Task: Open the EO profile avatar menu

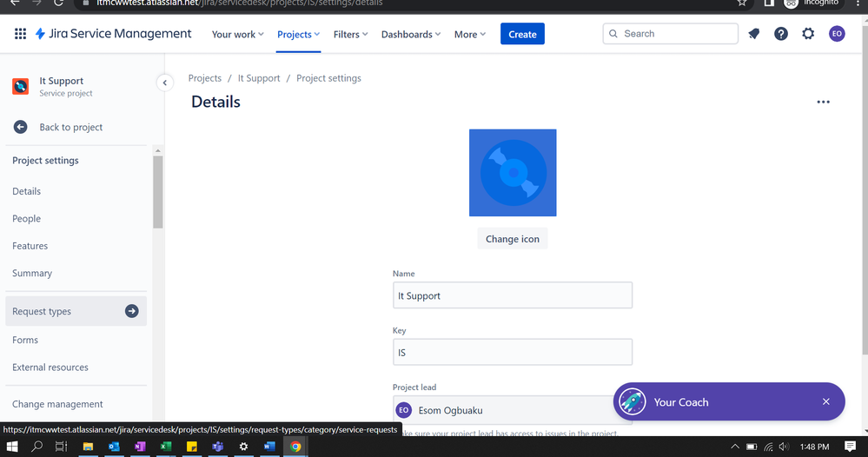Action: [x=837, y=34]
